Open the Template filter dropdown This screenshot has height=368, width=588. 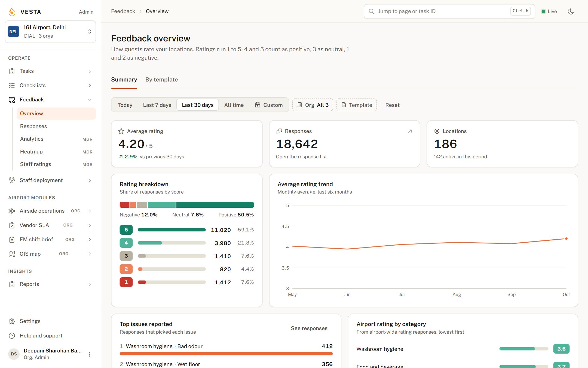tap(357, 105)
